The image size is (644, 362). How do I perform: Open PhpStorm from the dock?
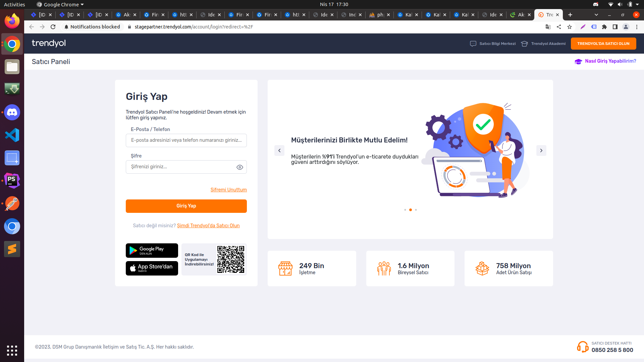tap(12, 181)
